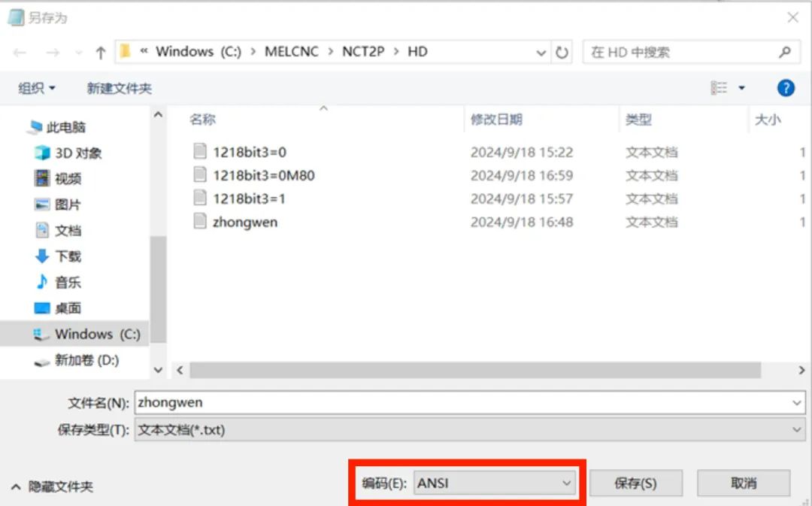Click the icon of file 1218bit3=0
The image size is (812, 506).
200,151
